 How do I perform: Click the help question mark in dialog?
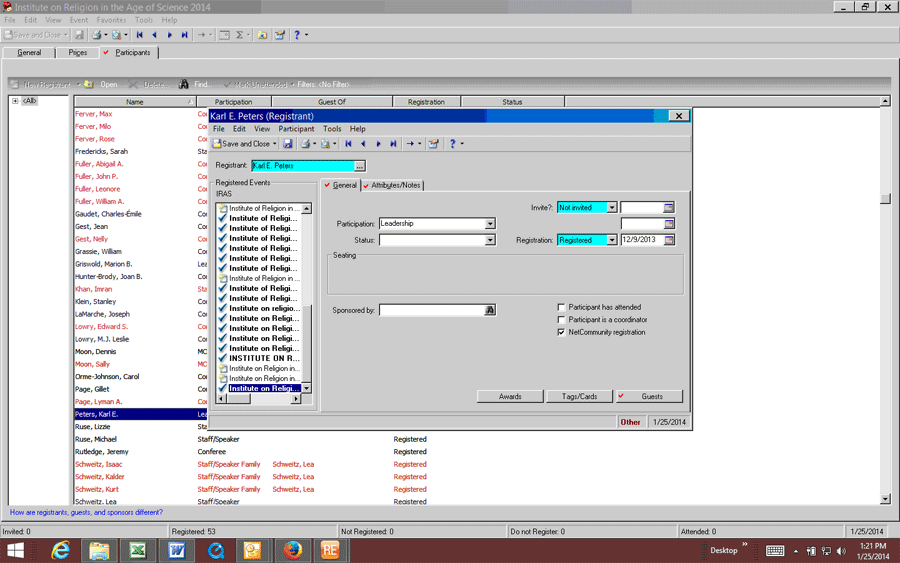[452, 144]
